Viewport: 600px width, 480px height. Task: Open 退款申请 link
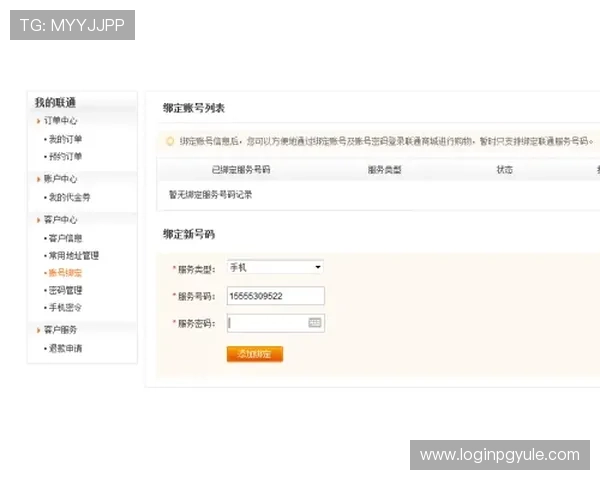click(65, 349)
